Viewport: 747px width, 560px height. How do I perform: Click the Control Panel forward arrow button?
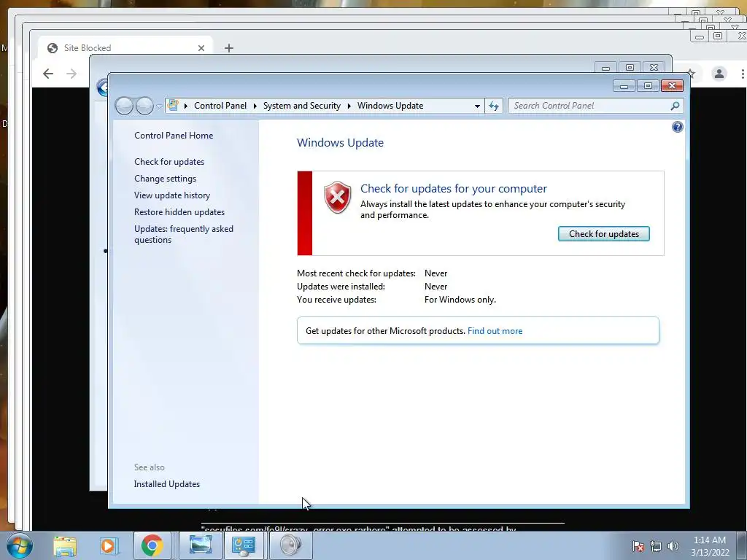pos(144,106)
